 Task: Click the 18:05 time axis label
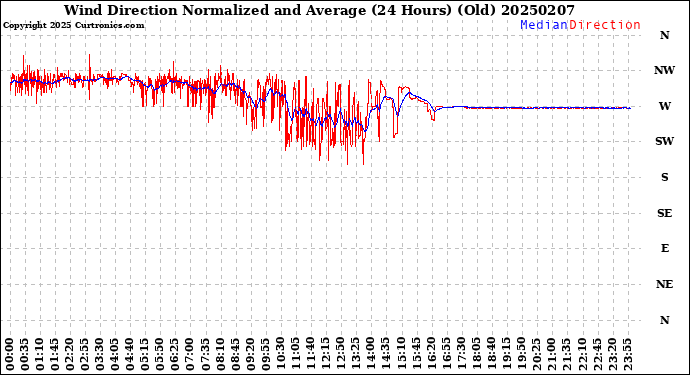click(476, 355)
